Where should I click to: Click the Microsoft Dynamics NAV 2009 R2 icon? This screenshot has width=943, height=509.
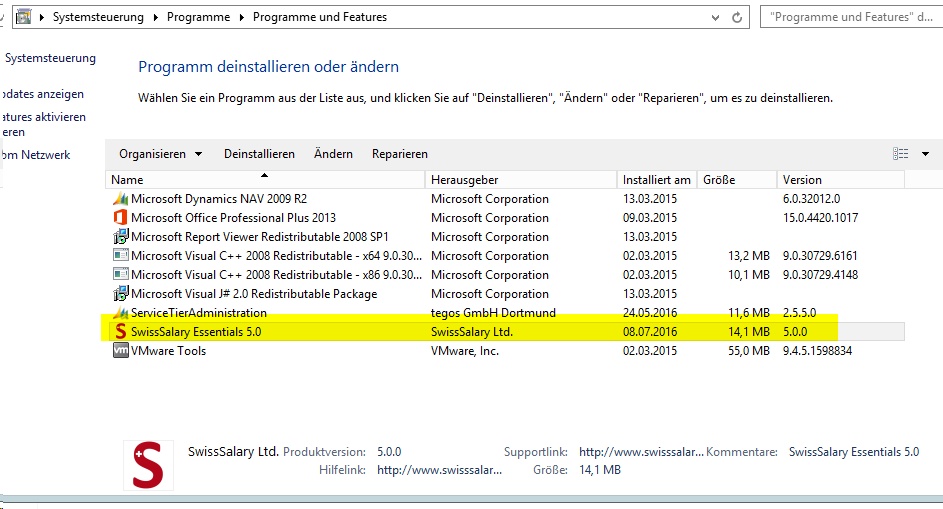coord(120,199)
